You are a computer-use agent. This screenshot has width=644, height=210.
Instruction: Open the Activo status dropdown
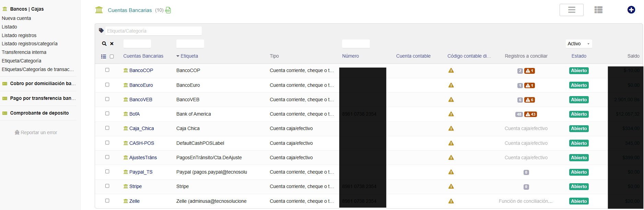578,44
